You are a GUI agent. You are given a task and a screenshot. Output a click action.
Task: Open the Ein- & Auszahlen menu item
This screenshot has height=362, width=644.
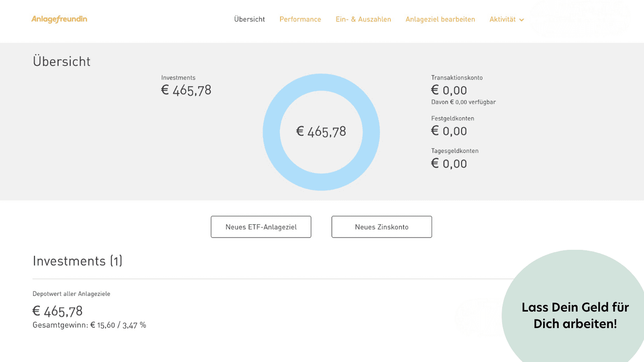coord(363,19)
